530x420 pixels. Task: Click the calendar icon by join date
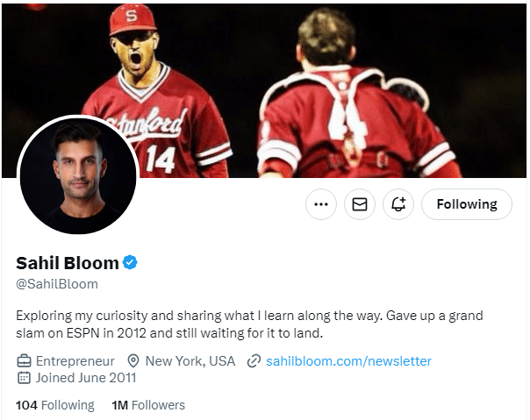(x=24, y=378)
